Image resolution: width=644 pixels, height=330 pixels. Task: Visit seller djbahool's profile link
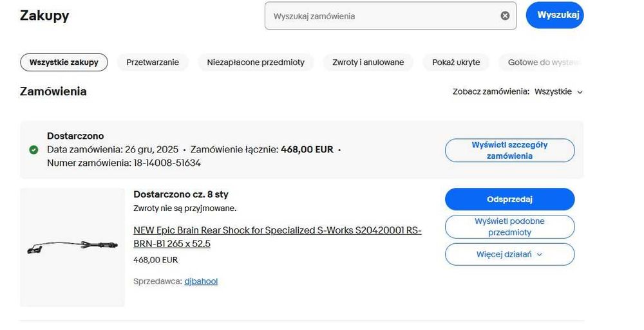(201, 281)
